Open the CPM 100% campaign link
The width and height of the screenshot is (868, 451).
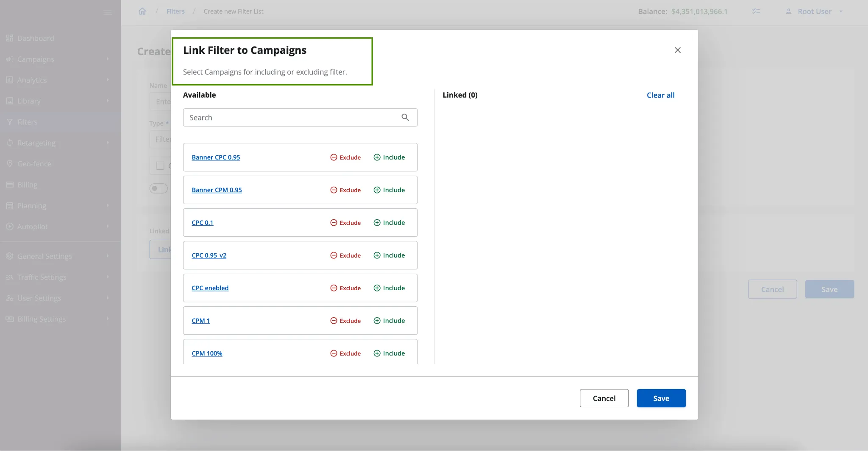(207, 353)
